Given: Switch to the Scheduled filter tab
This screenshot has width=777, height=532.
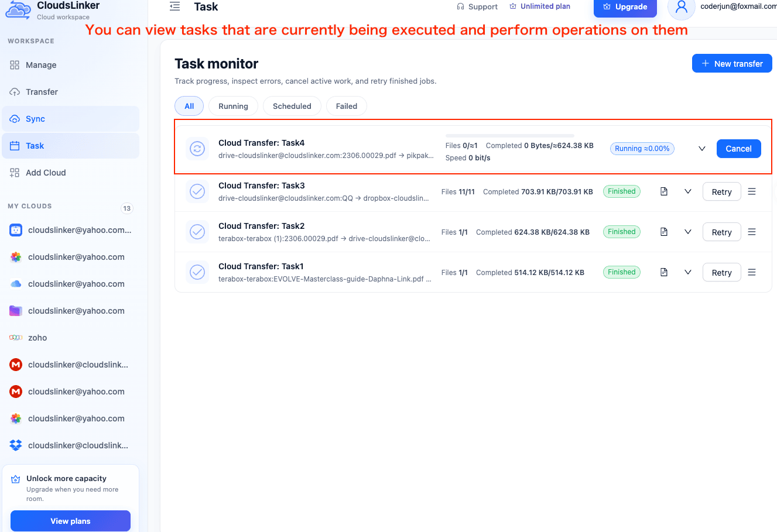Looking at the screenshot, I should [292, 106].
